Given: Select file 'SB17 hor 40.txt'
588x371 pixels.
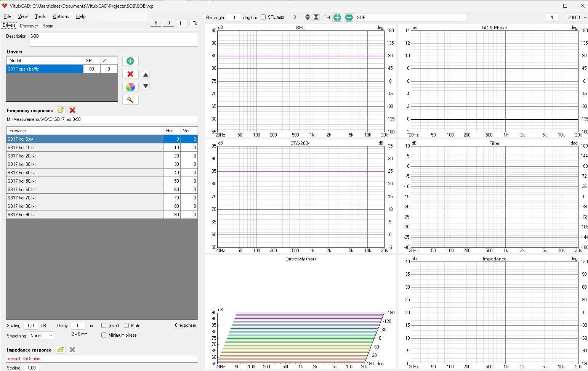Looking at the screenshot, I should point(85,173).
